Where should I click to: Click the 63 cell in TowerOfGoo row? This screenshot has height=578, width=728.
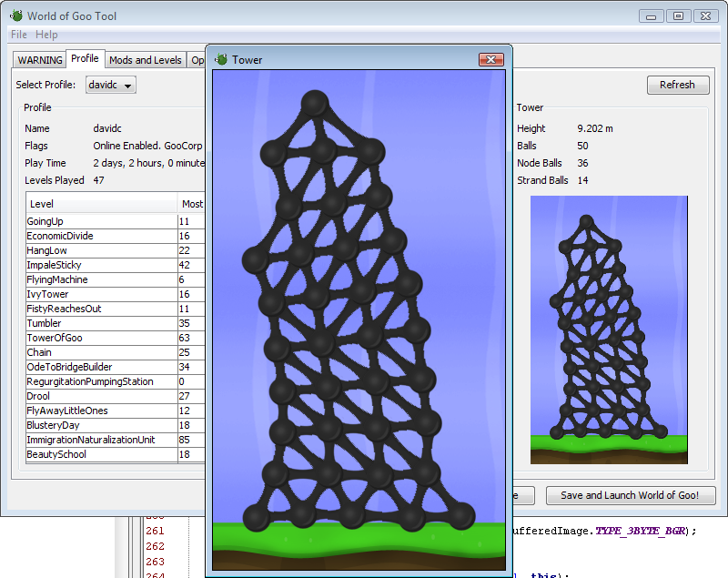coord(191,338)
